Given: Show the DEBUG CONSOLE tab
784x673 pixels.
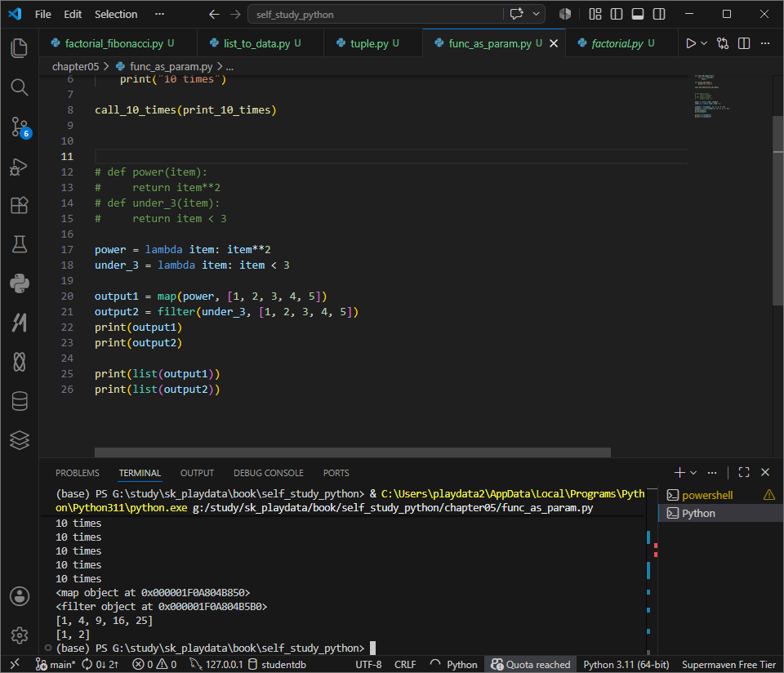Looking at the screenshot, I should coord(269,473).
